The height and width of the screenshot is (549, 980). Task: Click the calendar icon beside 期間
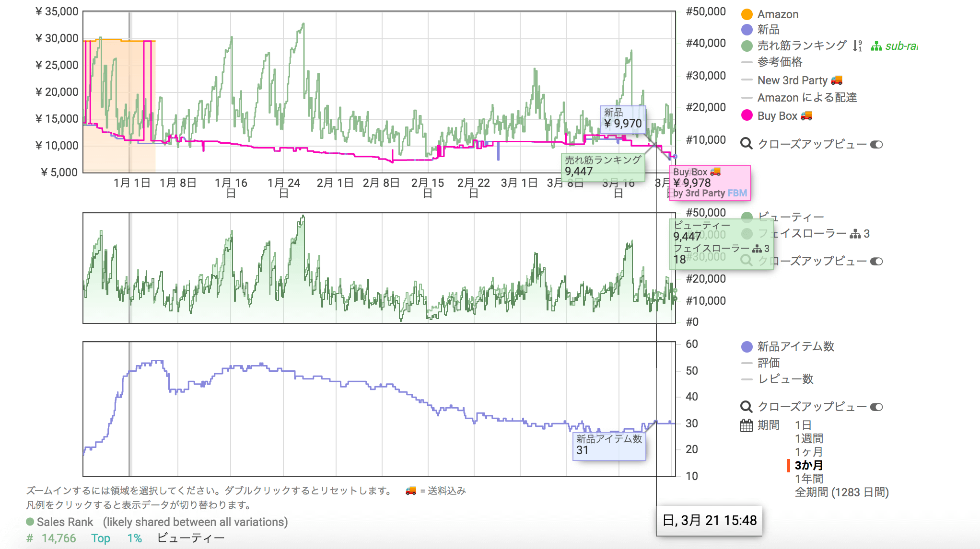tap(747, 425)
